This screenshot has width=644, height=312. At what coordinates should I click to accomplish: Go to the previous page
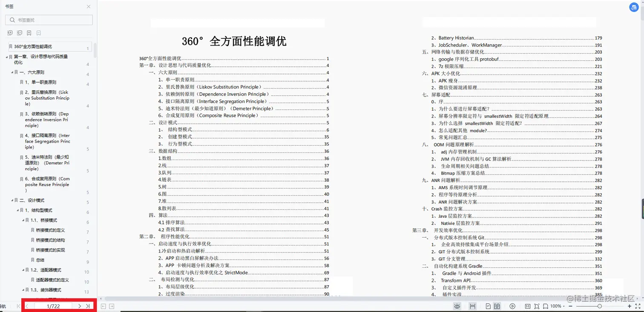(27, 306)
